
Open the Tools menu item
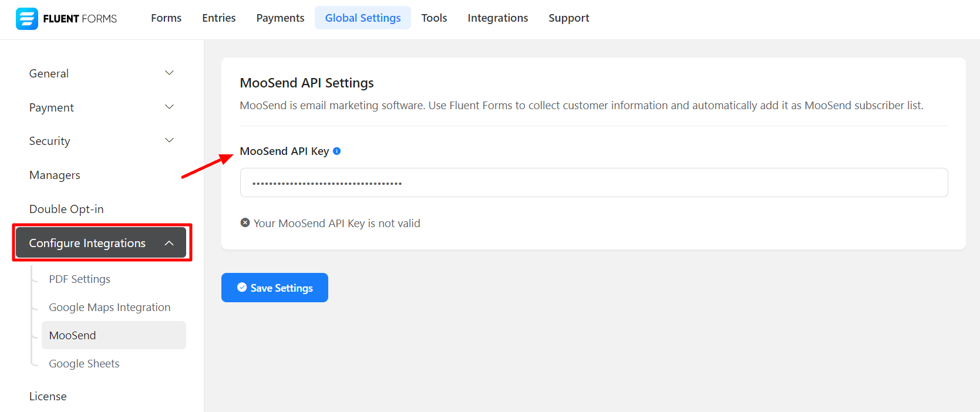pyautogui.click(x=434, y=18)
